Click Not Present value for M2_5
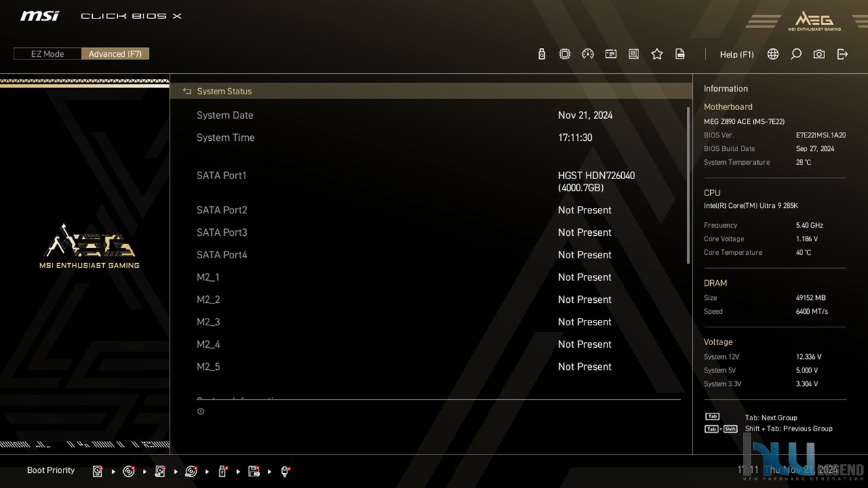The width and height of the screenshot is (868, 488). pyautogui.click(x=584, y=367)
